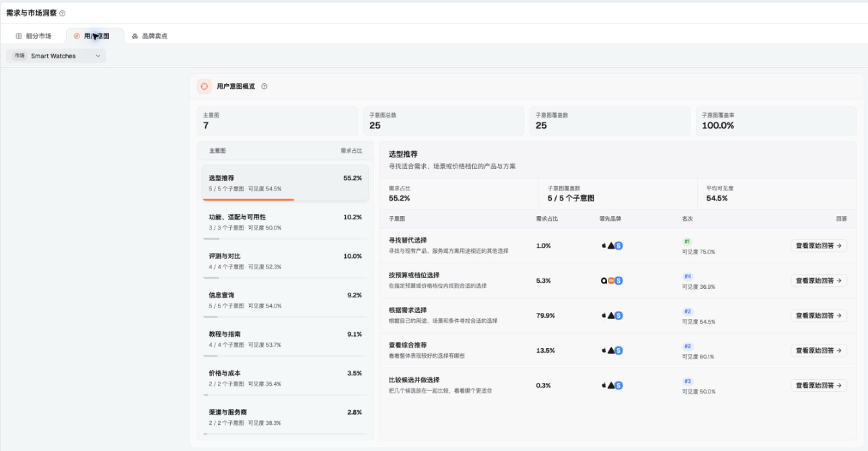Image resolution: width=868 pixels, height=451 pixels.
Task: Select the 渠道与服务商 intent row
Action: 285,417
